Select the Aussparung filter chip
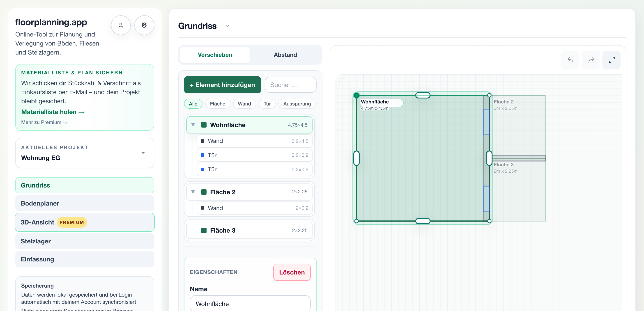 [297, 104]
